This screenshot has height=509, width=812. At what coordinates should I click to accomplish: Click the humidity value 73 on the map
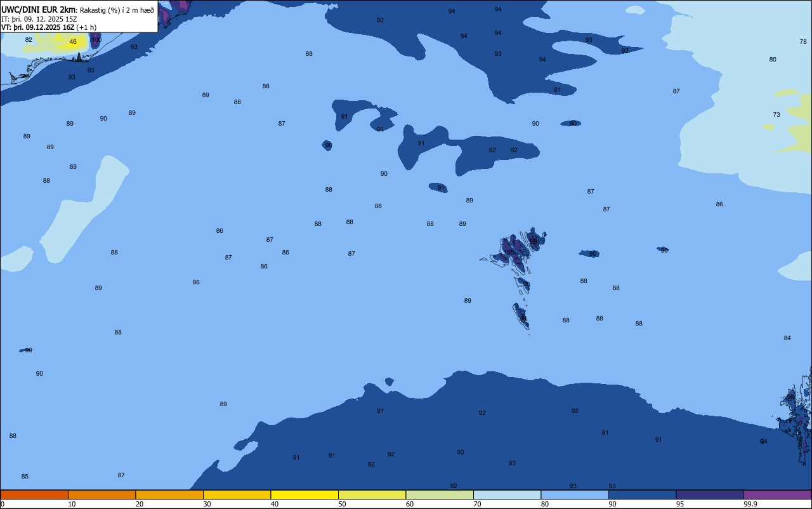point(776,115)
